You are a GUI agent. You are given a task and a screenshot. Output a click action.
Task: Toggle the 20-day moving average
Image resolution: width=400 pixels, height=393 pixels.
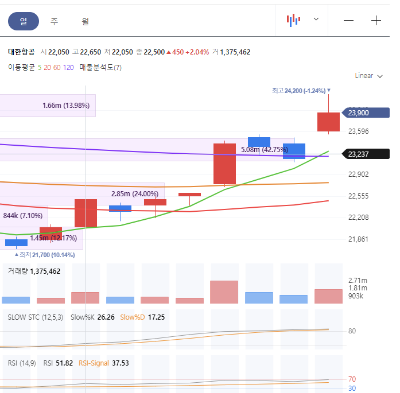tap(47, 68)
